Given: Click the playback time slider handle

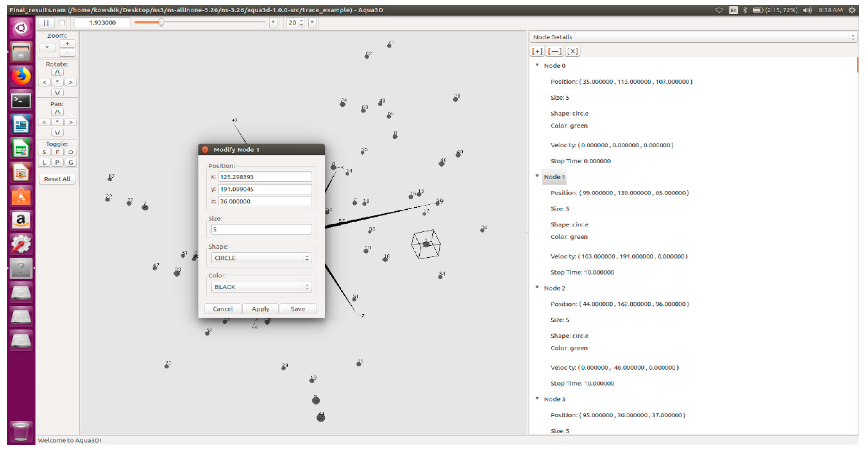Looking at the screenshot, I should pos(162,23).
